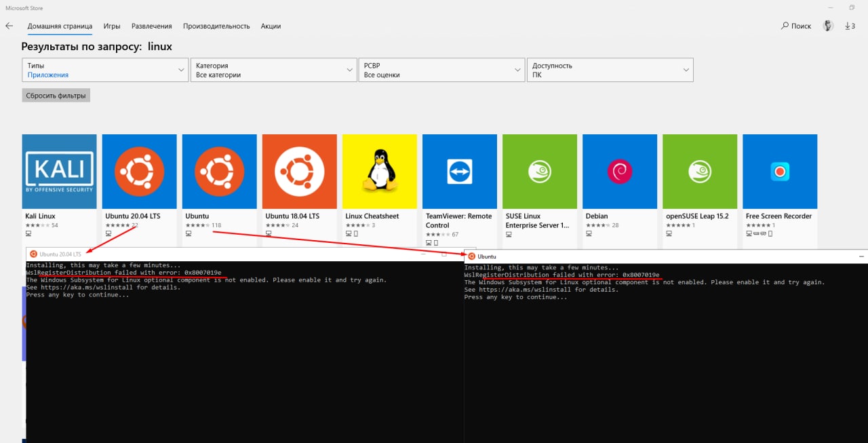
Task: Click icon in Ubuntu 20.04 LTS console title
Action: click(x=33, y=254)
